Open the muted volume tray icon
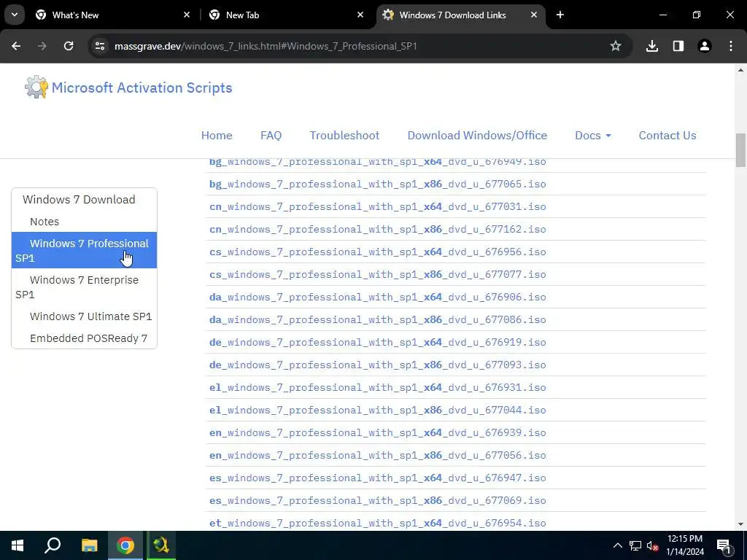 click(x=652, y=545)
